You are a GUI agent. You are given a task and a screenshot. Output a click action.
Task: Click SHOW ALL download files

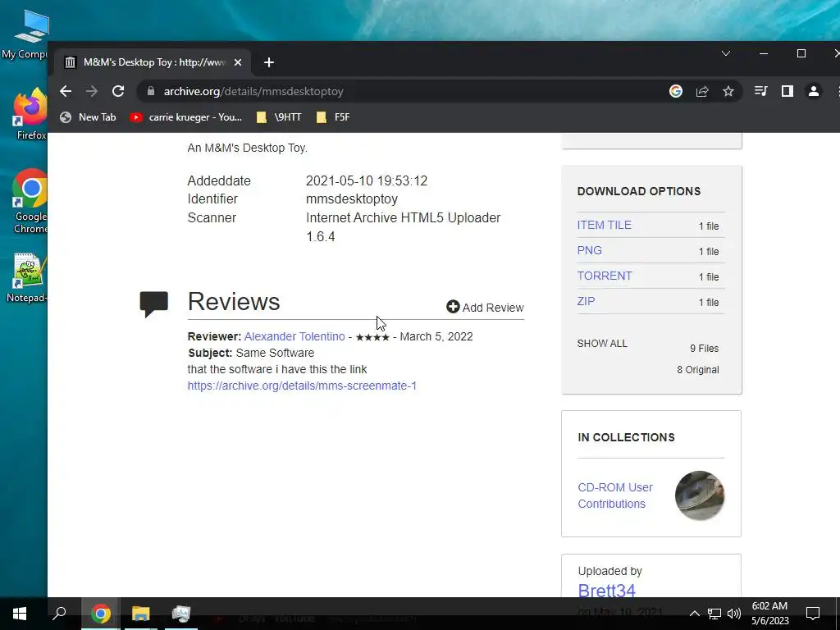tap(602, 344)
